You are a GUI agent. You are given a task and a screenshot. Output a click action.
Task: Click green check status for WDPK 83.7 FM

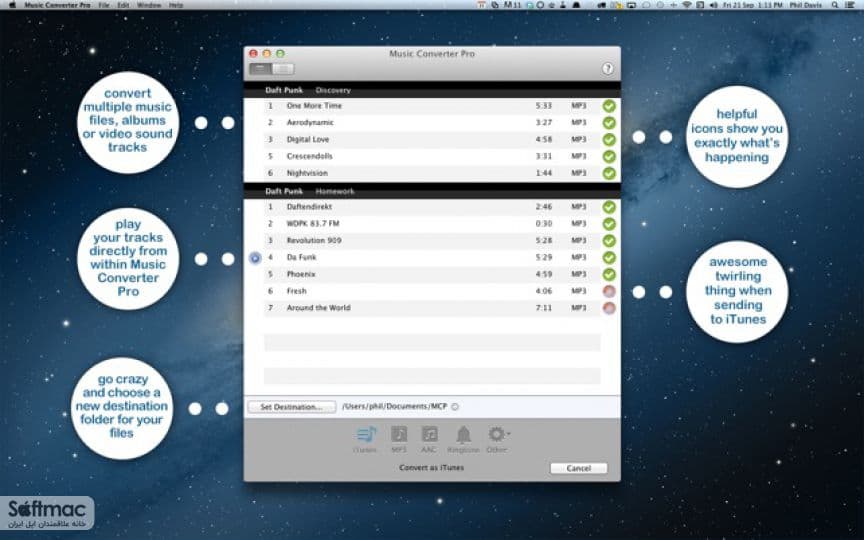click(609, 224)
